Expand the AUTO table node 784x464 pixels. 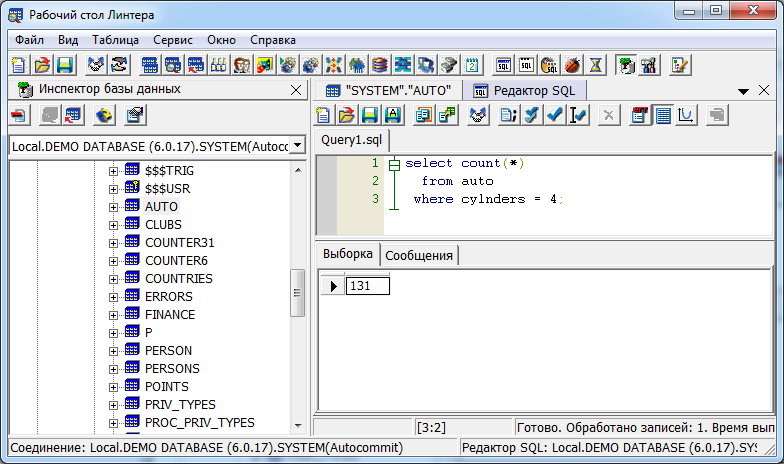point(114,206)
